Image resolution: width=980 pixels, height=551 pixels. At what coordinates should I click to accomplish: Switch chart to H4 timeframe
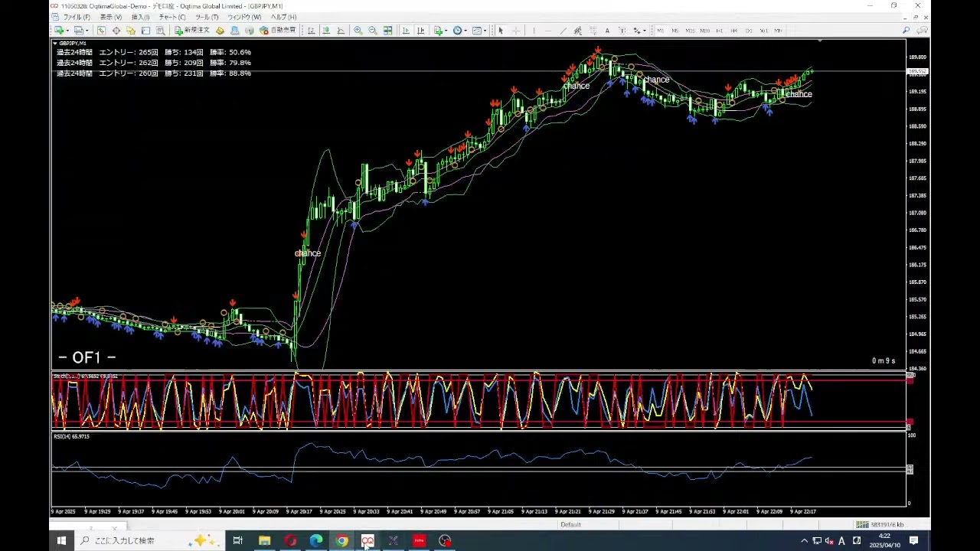733,31
